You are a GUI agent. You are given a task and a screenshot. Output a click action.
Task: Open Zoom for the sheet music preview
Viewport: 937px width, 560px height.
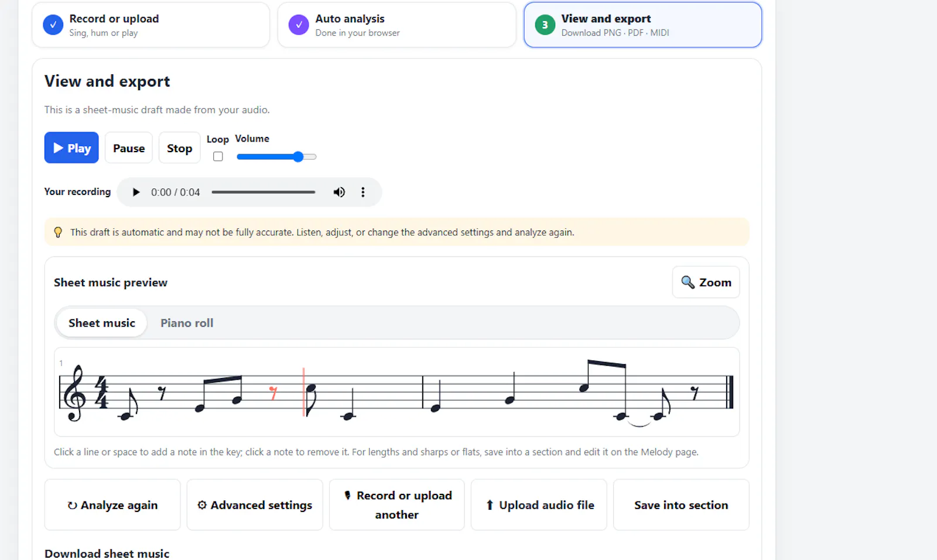point(706,282)
